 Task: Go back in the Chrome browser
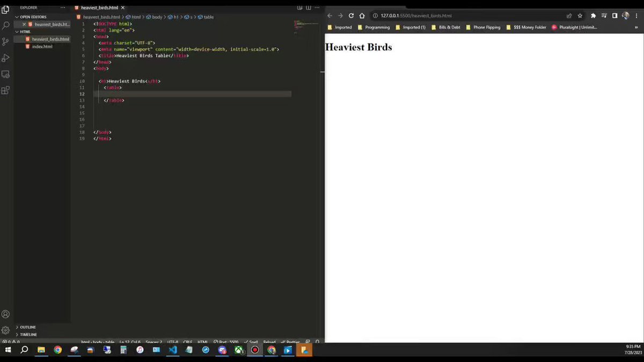point(330,16)
